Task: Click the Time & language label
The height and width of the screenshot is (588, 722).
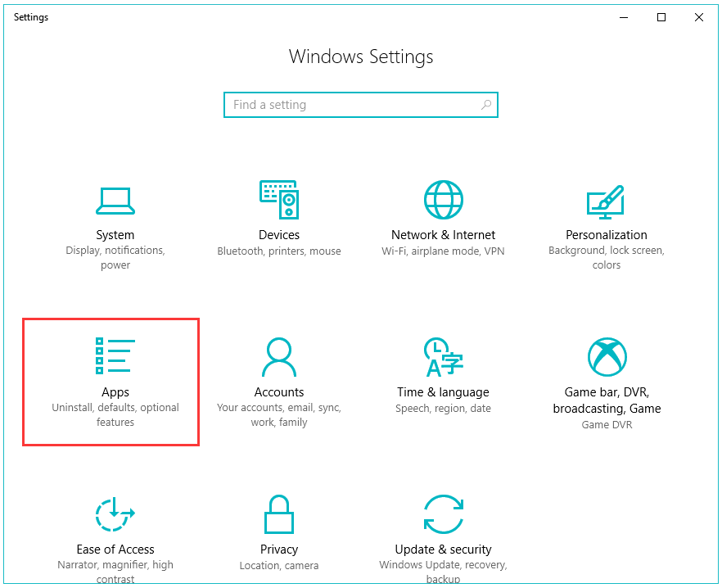Action: click(x=443, y=392)
